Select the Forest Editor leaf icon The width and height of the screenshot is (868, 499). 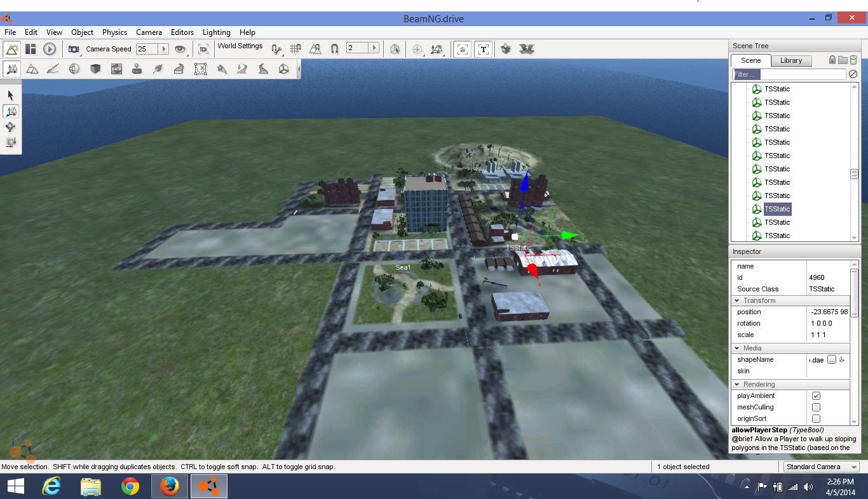[x=158, y=69]
